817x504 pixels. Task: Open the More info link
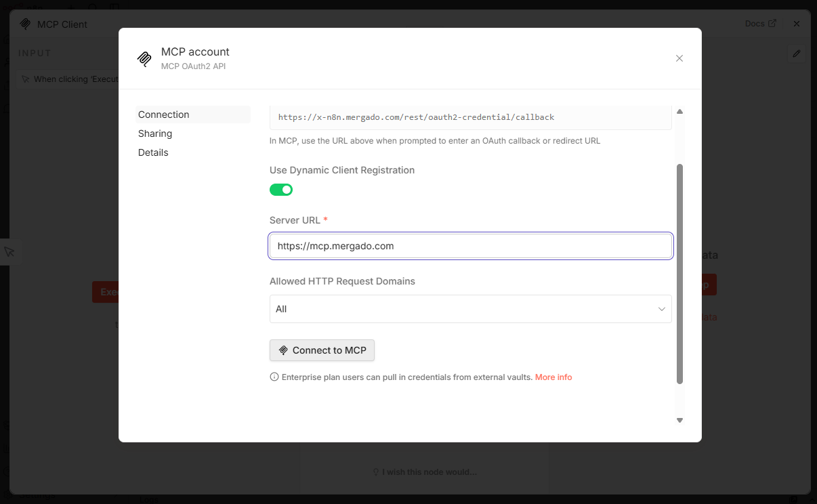coord(553,377)
